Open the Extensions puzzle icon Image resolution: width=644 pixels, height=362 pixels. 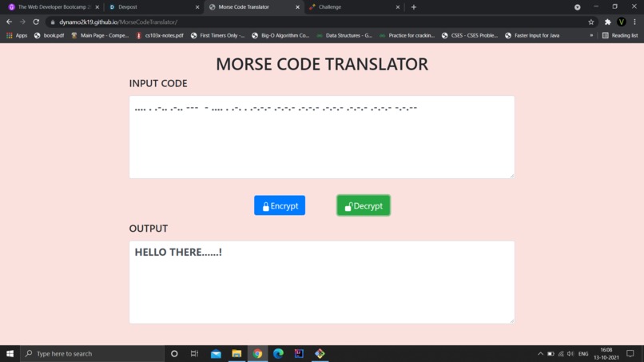click(607, 22)
